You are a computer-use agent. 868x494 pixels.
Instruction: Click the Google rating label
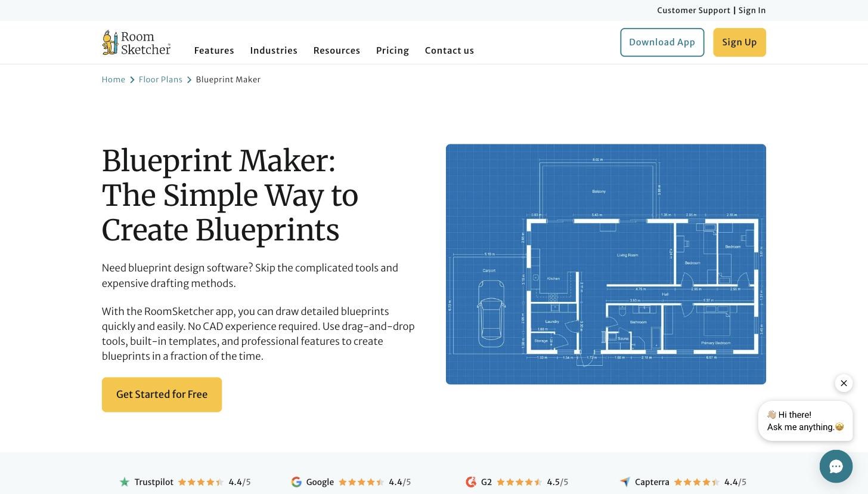coord(320,482)
